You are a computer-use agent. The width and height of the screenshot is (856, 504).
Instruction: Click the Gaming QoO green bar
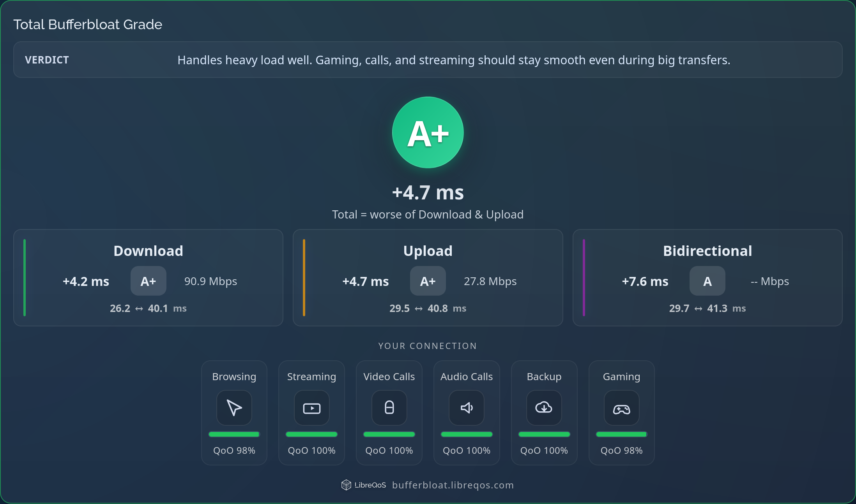[x=621, y=434]
